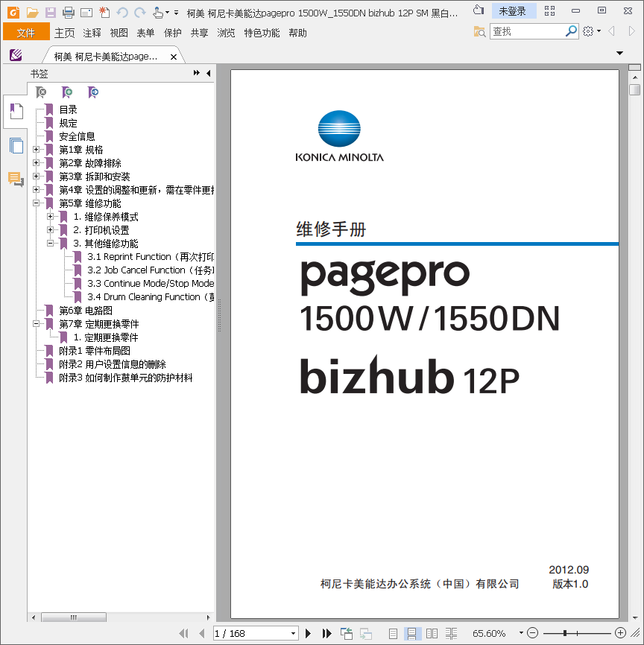Click the 查找 search input field

[528, 31]
